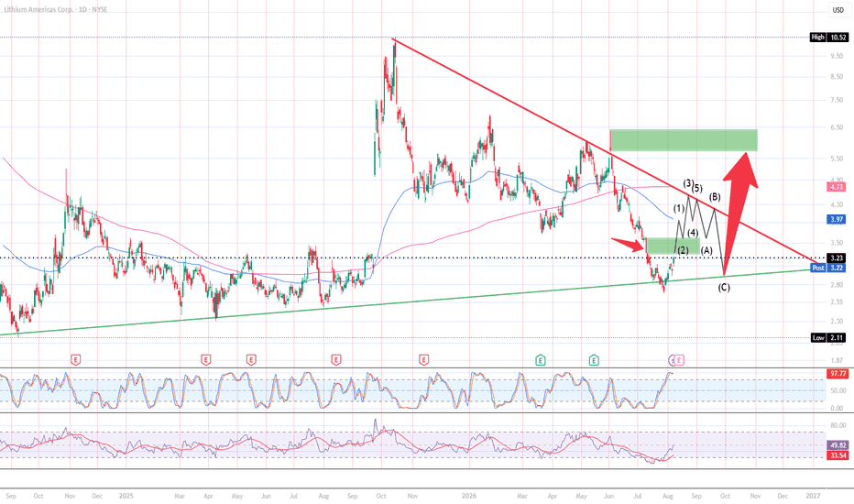Open the green earnings marker in May 2026

[594, 359]
